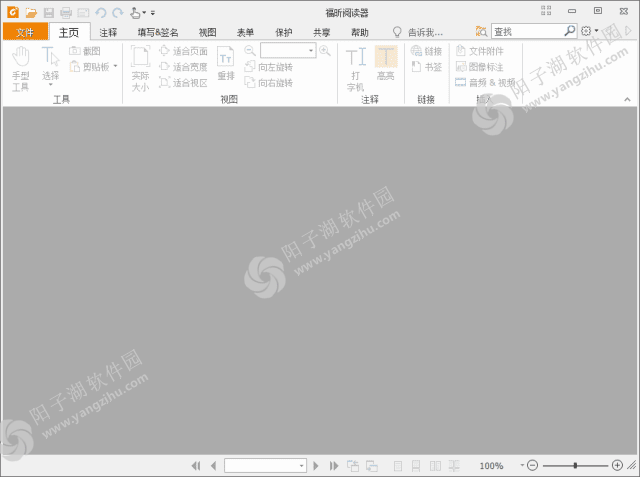The width and height of the screenshot is (640, 477).
Task: Switch to the 注释 comment tab
Action: (108, 32)
